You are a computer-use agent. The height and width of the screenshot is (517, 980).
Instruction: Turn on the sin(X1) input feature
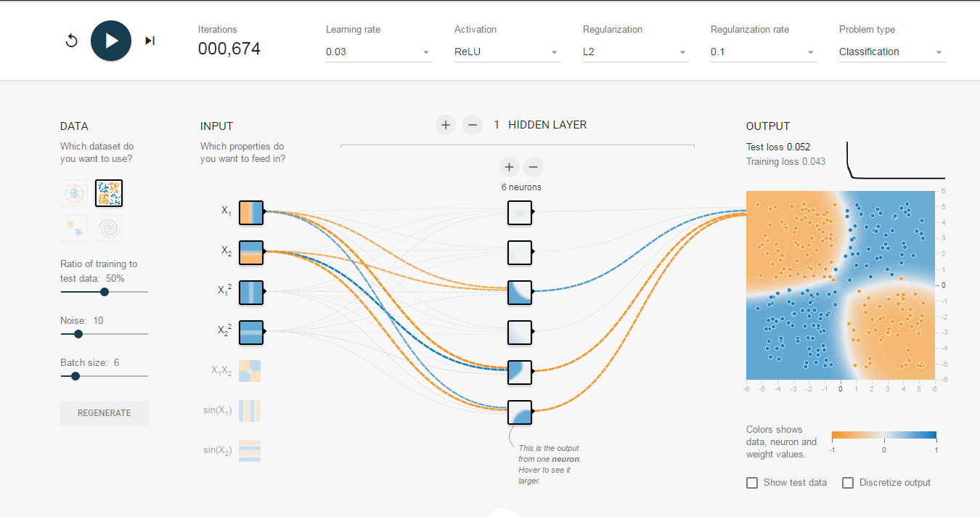tap(249, 411)
